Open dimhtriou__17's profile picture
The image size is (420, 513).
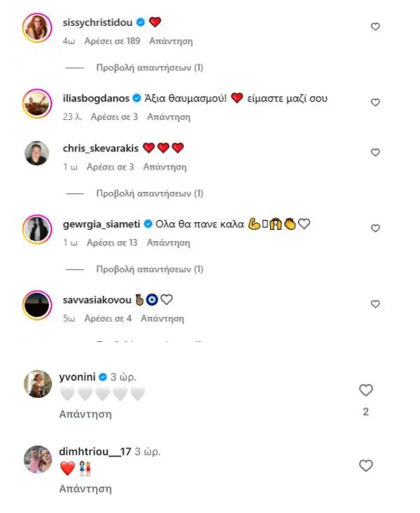(x=38, y=458)
